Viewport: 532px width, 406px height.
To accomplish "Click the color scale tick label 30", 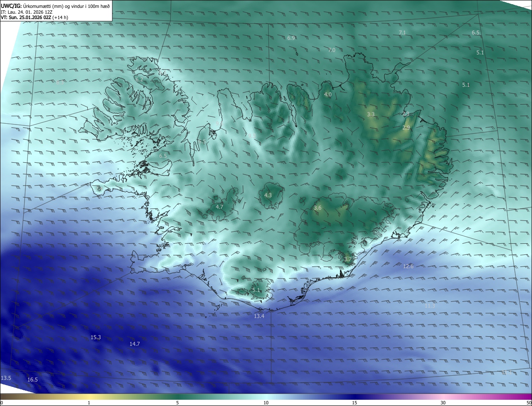I will pyautogui.click(x=443, y=403).
